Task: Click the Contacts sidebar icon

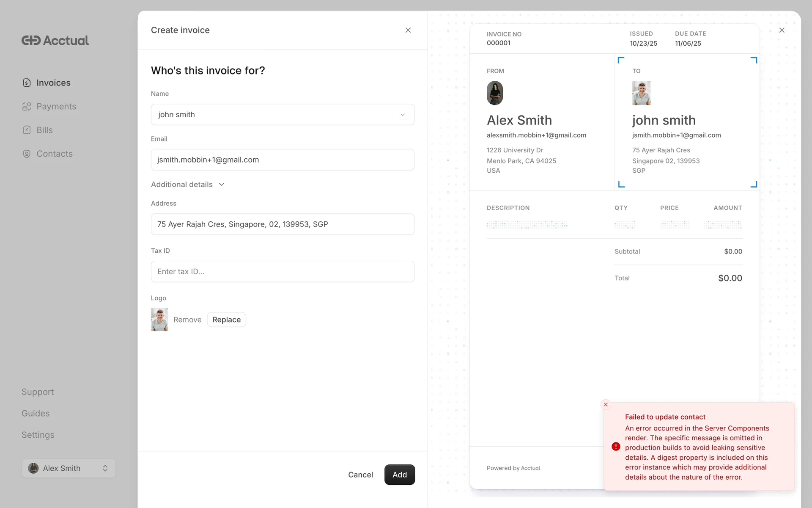Action: click(x=27, y=154)
